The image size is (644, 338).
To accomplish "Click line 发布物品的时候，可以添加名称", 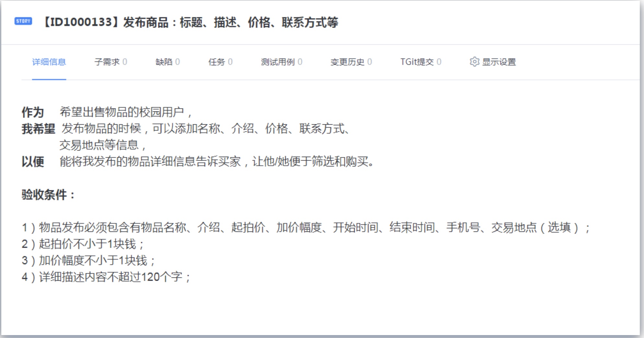I will [206, 129].
